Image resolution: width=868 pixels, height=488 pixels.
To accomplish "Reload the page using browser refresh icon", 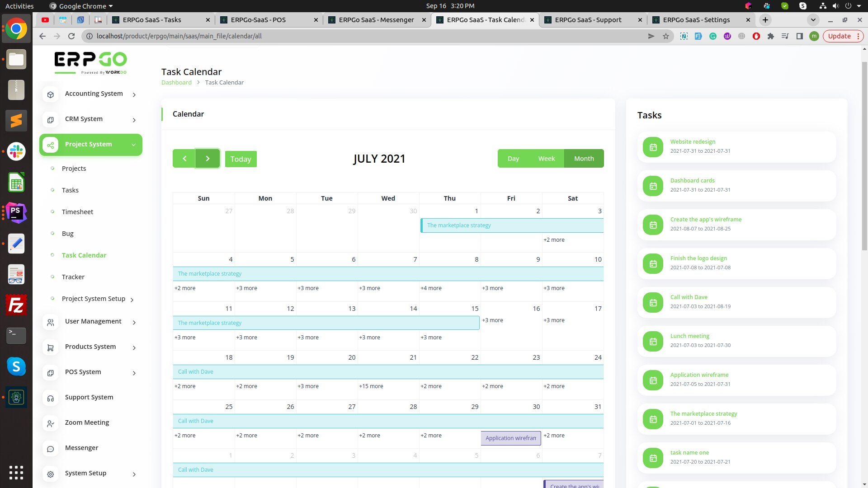I will tap(71, 36).
